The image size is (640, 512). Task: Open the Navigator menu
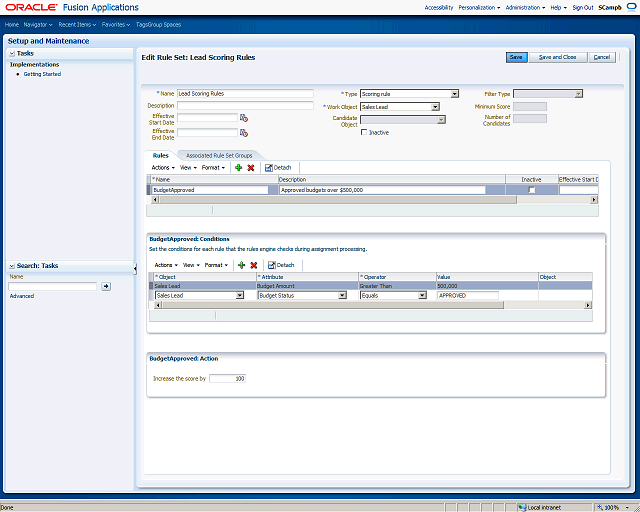(38, 24)
